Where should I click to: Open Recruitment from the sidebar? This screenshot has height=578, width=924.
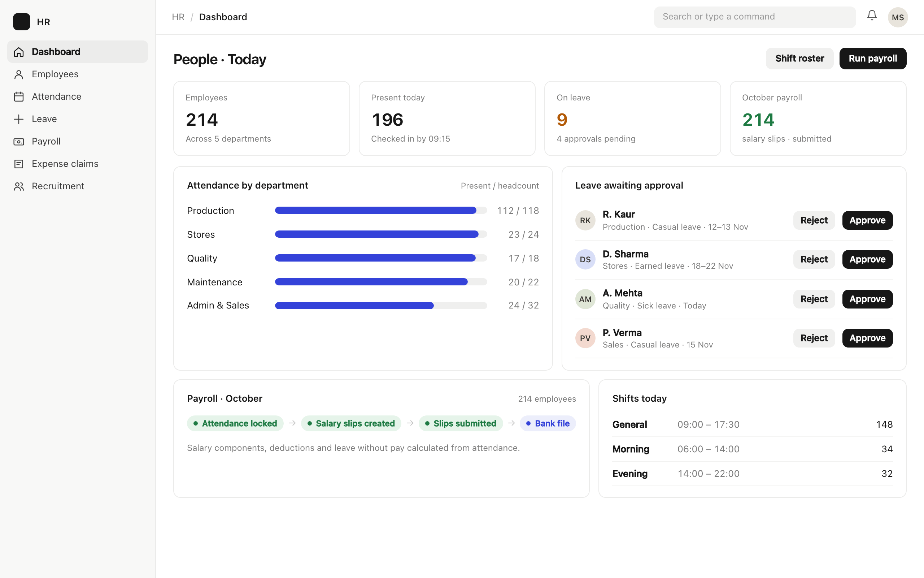[x=78, y=186]
